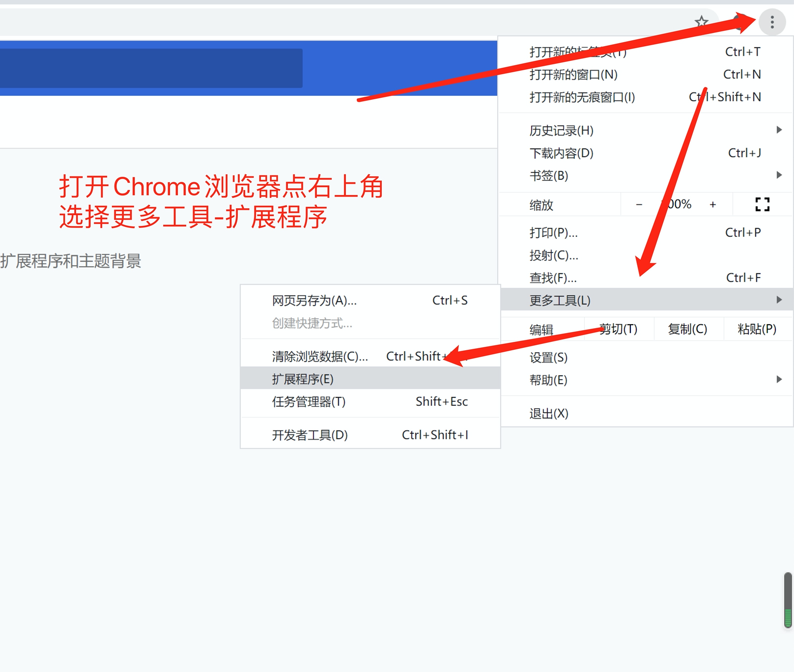The image size is (794, 672).
Task: Click the 缩放 zoom label
Action: (541, 205)
